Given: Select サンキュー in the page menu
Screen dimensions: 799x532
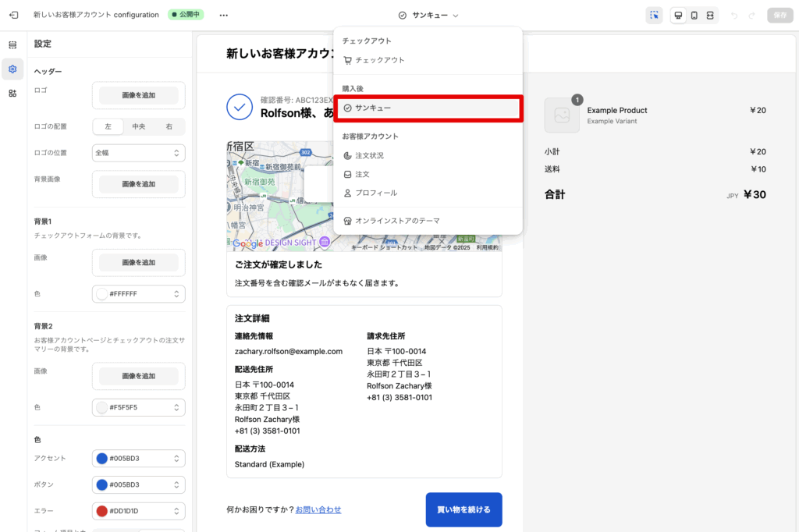Looking at the screenshot, I should 428,108.
